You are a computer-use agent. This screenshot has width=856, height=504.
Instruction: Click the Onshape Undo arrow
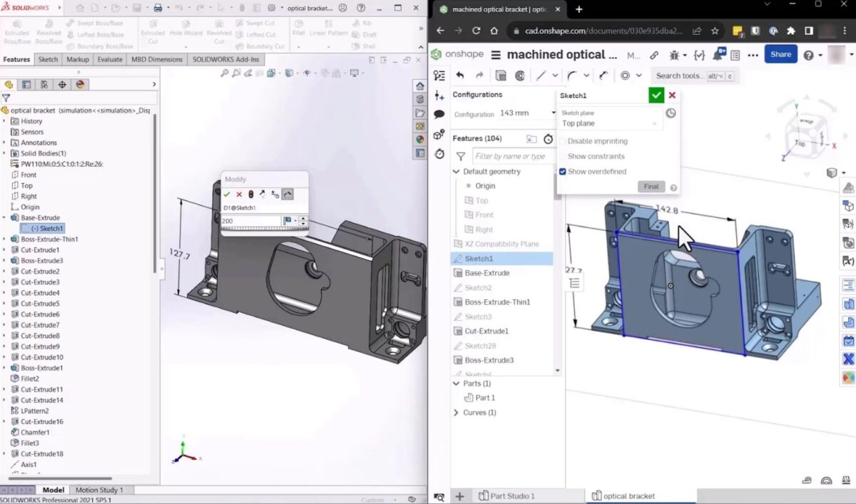coord(460,76)
